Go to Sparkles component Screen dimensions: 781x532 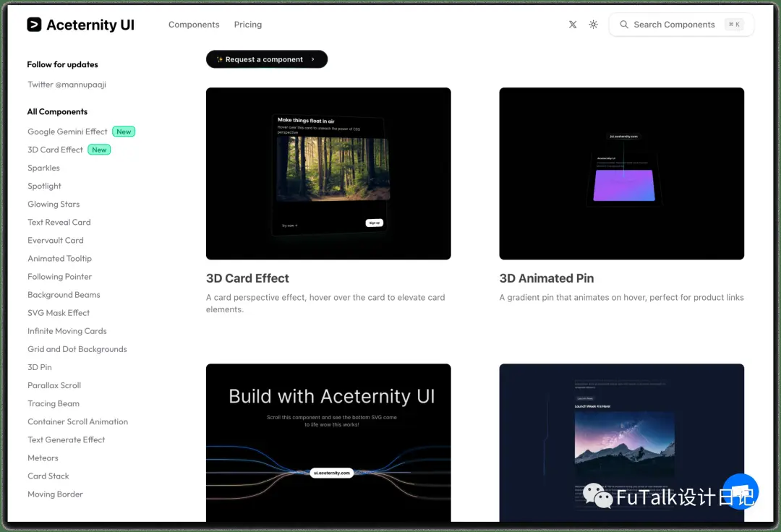tap(44, 168)
